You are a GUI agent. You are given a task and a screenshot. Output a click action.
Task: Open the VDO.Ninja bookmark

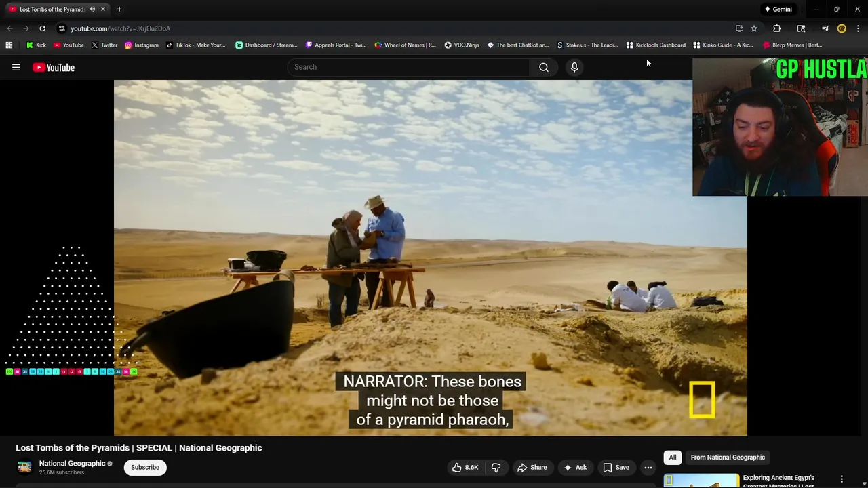pyautogui.click(x=462, y=45)
